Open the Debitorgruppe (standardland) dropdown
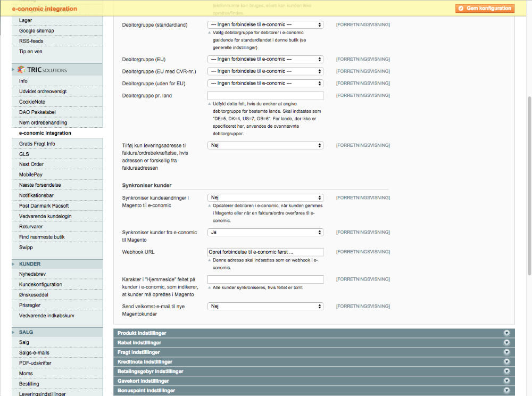The image size is (532, 396). tap(265, 24)
